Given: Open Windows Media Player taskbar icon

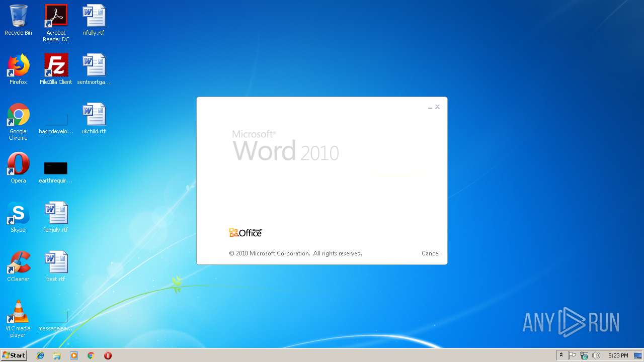Looking at the screenshot, I should coord(74,355).
